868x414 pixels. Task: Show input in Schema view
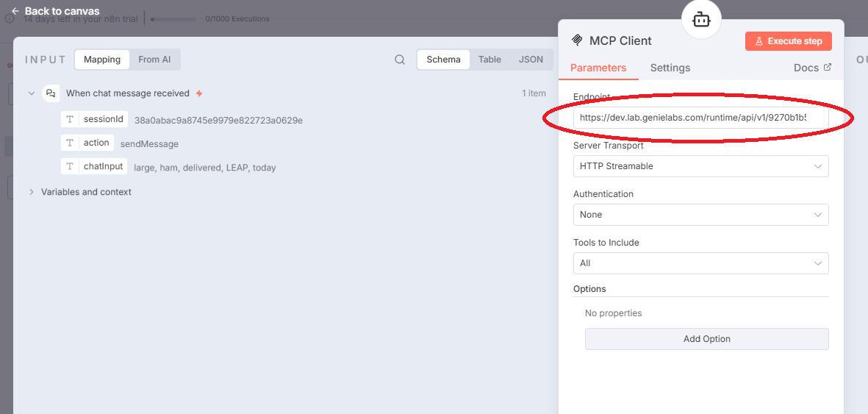443,60
